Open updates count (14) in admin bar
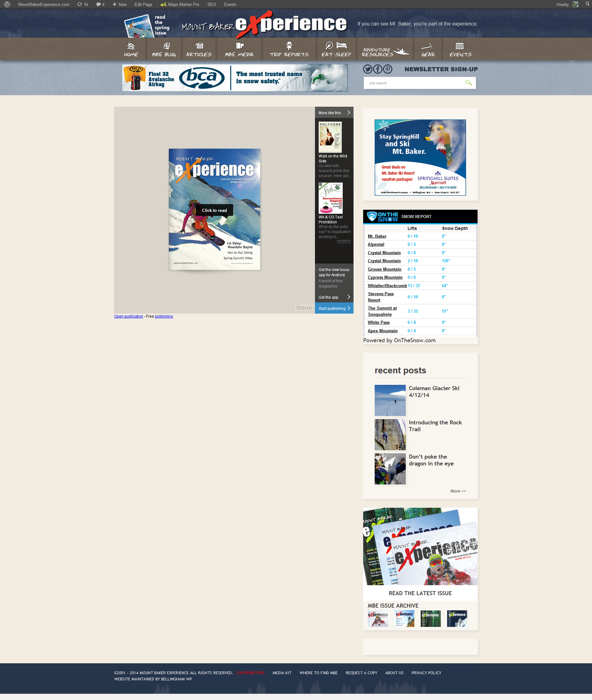The image size is (592, 700). click(83, 4)
